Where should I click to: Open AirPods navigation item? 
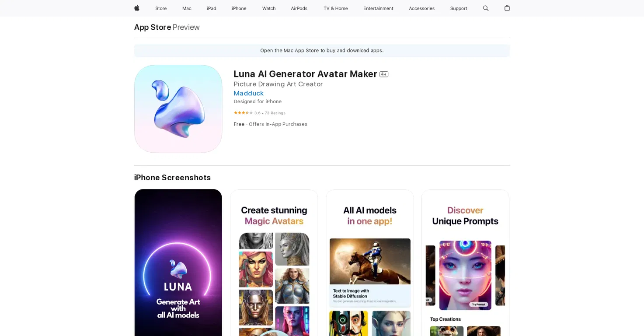coord(299,8)
